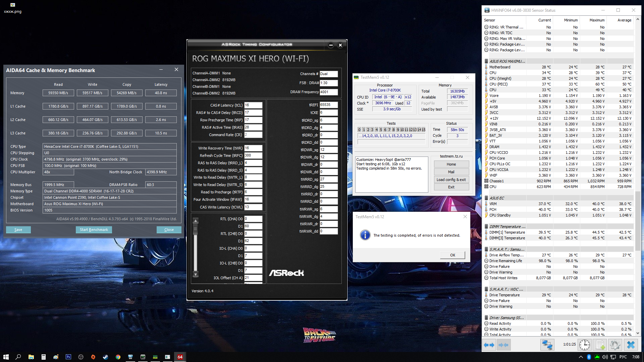Click the Home button in TestMem5
The image size is (644, 362).
tap(451, 164)
